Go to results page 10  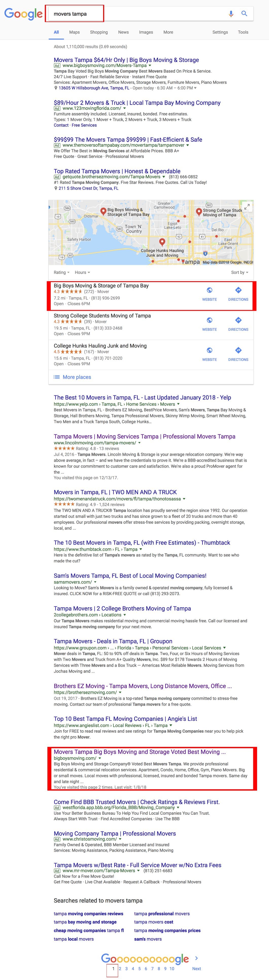pyautogui.click(x=172, y=969)
